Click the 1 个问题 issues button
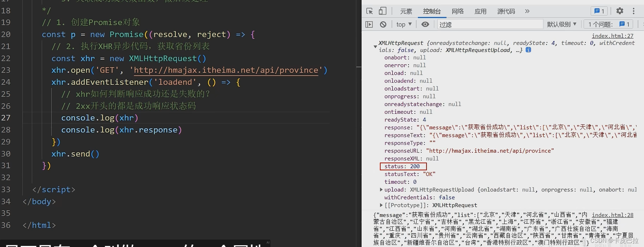The height and width of the screenshot is (247, 644). (608, 24)
